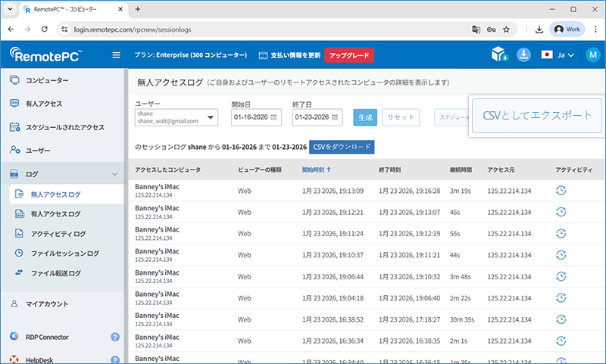
Task: Open the Work profile chip
Action: (567, 30)
